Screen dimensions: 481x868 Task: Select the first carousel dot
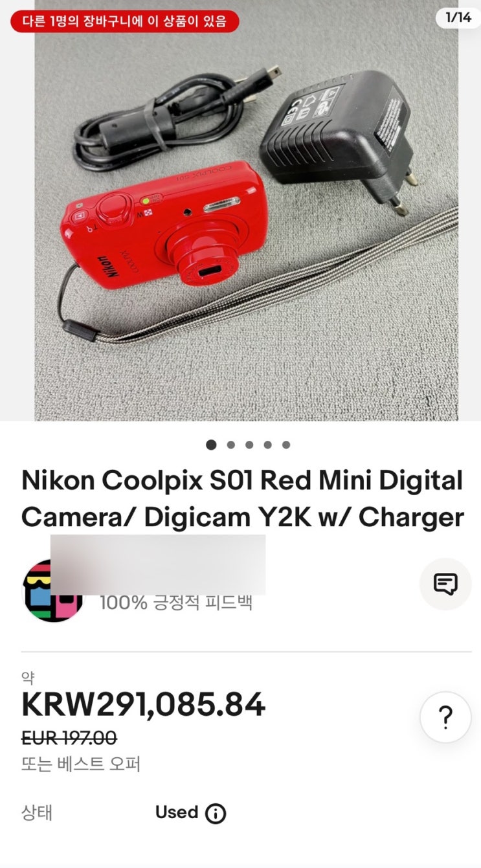[x=211, y=445]
